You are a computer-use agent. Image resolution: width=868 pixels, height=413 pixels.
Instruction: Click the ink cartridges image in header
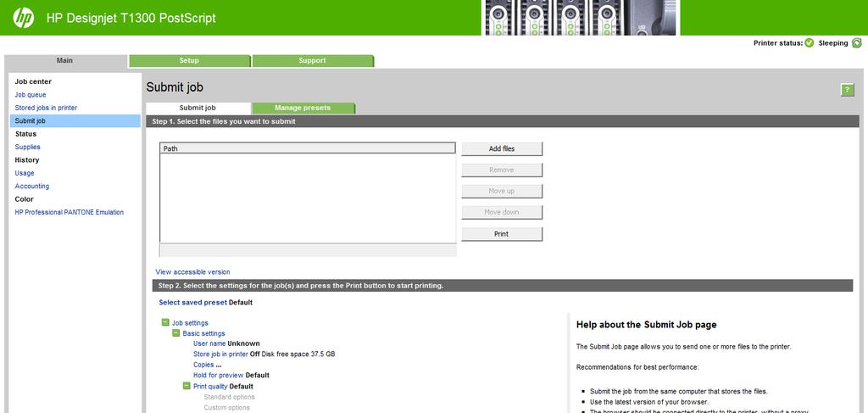(x=581, y=18)
